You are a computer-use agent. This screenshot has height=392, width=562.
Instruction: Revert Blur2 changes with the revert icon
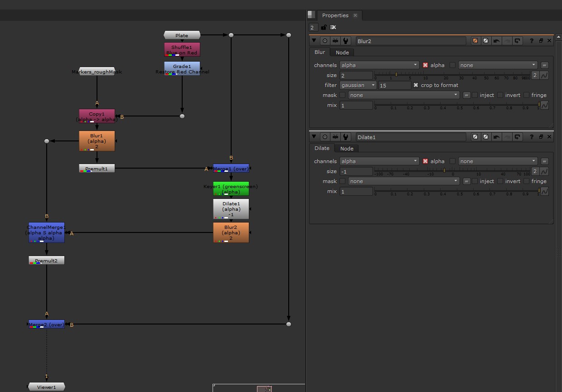click(x=517, y=41)
